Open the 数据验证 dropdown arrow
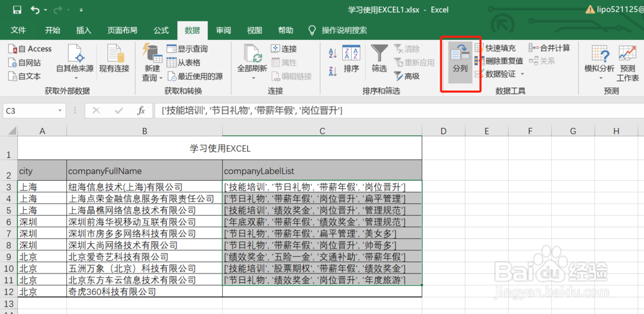This screenshot has height=314, width=644. pyautogui.click(x=522, y=74)
